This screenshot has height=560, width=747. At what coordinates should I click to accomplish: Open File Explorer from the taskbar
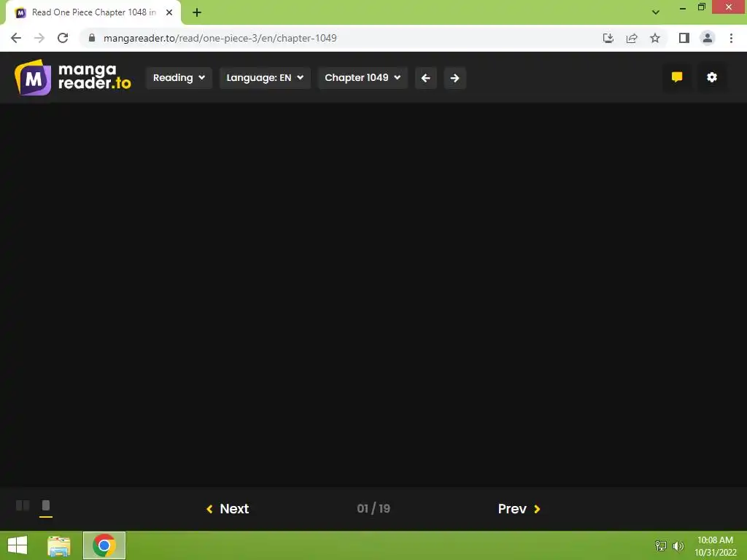click(59, 545)
